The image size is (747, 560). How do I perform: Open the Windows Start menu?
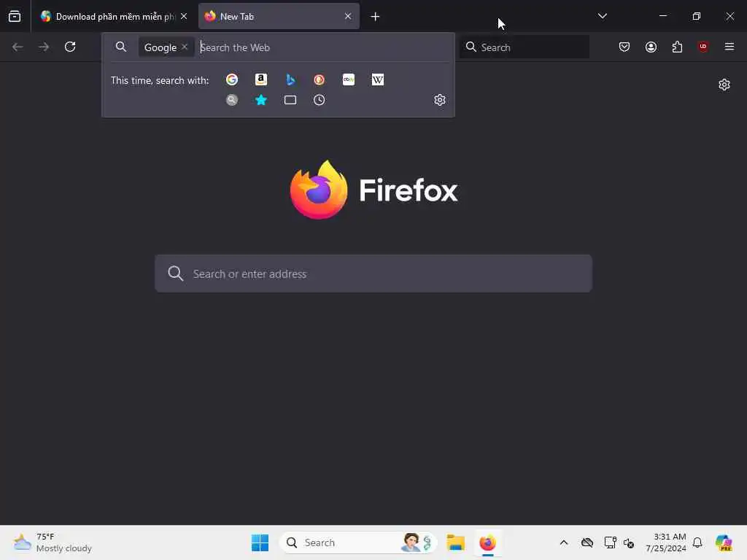pyautogui.click(x=260, y=542)
